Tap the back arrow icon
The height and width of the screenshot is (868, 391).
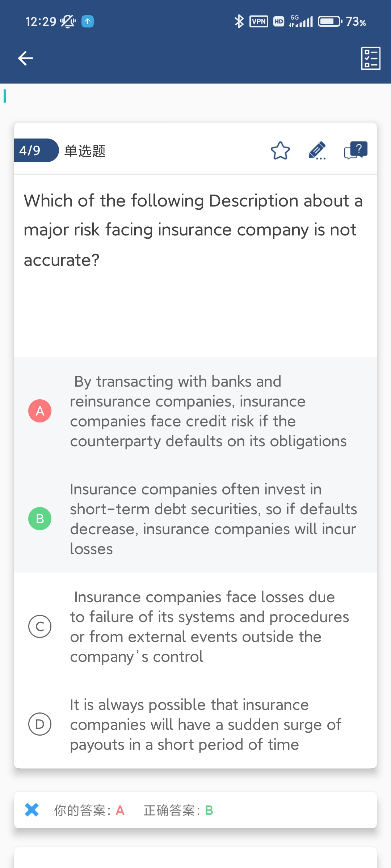click(x=25, y=58)
